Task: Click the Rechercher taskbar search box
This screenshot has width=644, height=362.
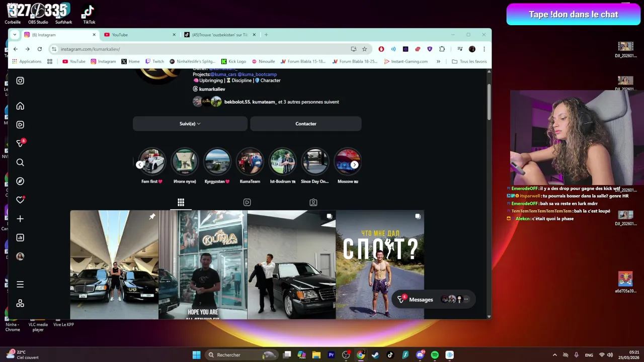Action: coord(243,355)
